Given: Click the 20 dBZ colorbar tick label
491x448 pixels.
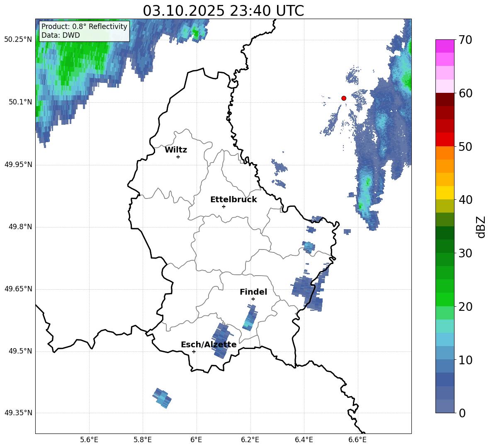Looking at the screenshot, I should pos(465,307).
